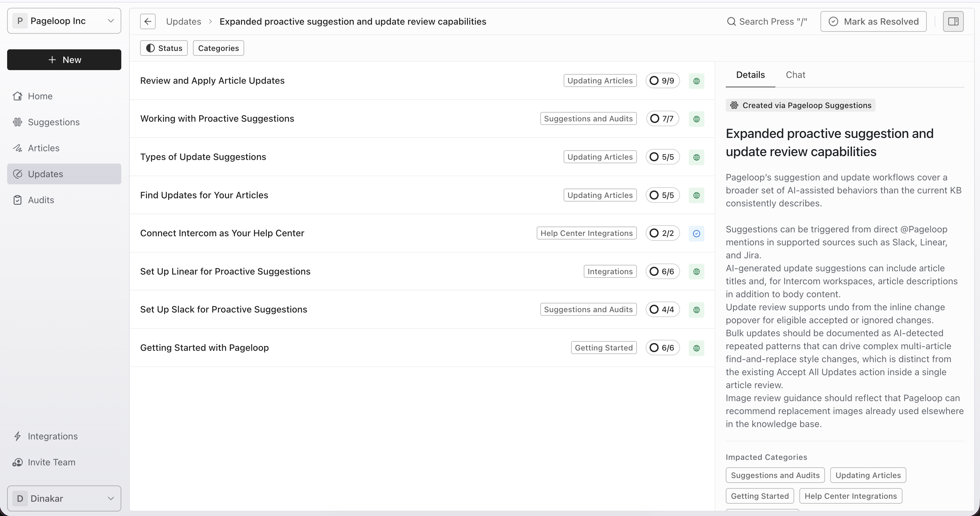
Task: Click Created via Pageloop Suggestions badge
Action: 800,105
